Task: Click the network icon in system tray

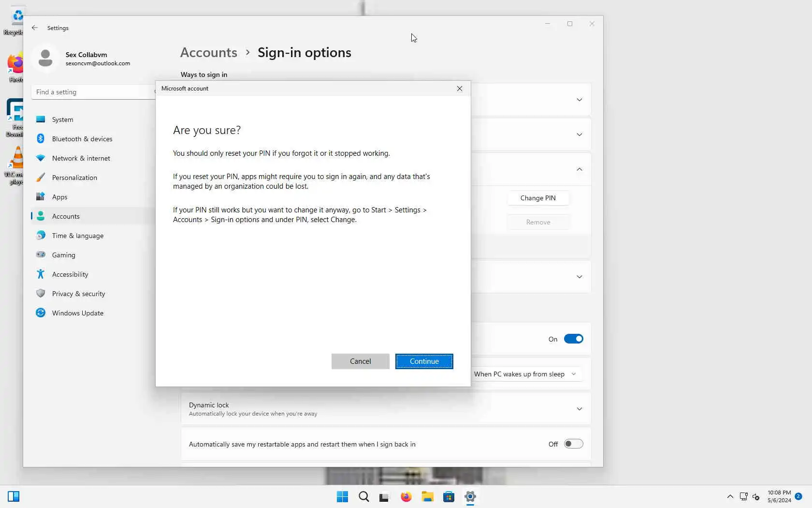Action: 743,496
